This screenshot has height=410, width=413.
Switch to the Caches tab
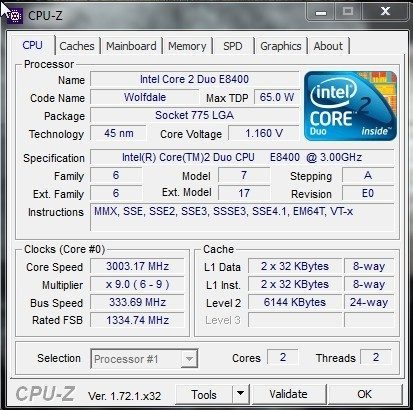pyautogui.click(x=77, y=46)
